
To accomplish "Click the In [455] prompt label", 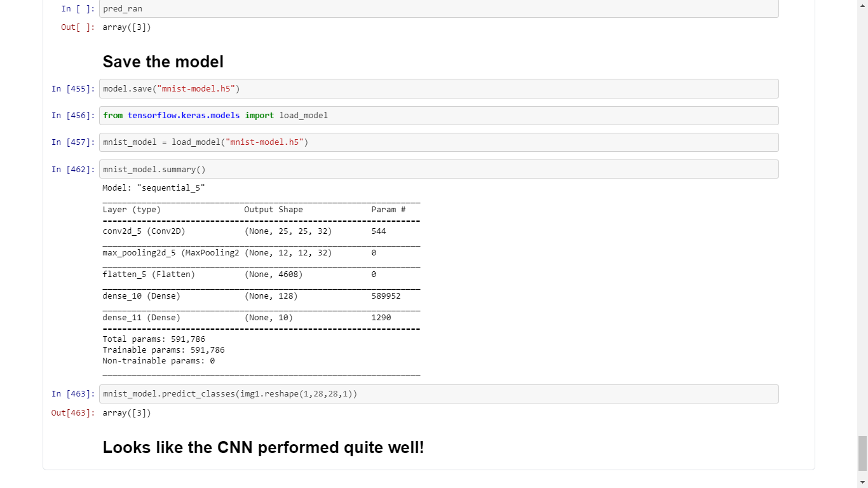I will tap(72, 89).
